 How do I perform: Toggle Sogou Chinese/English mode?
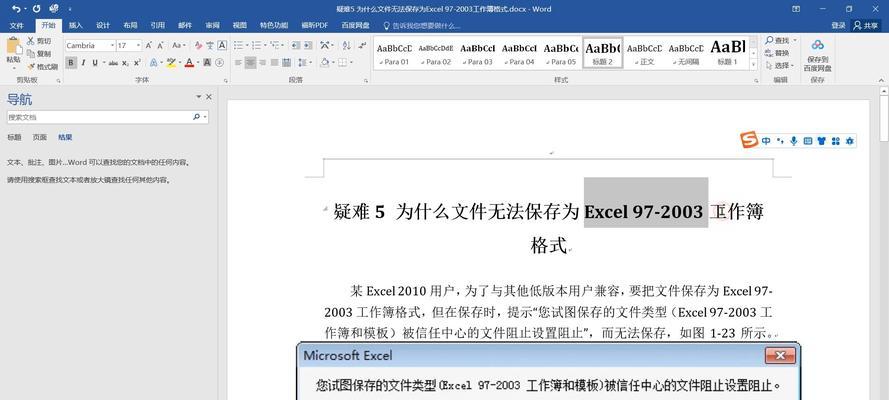[x=766, y=141]
